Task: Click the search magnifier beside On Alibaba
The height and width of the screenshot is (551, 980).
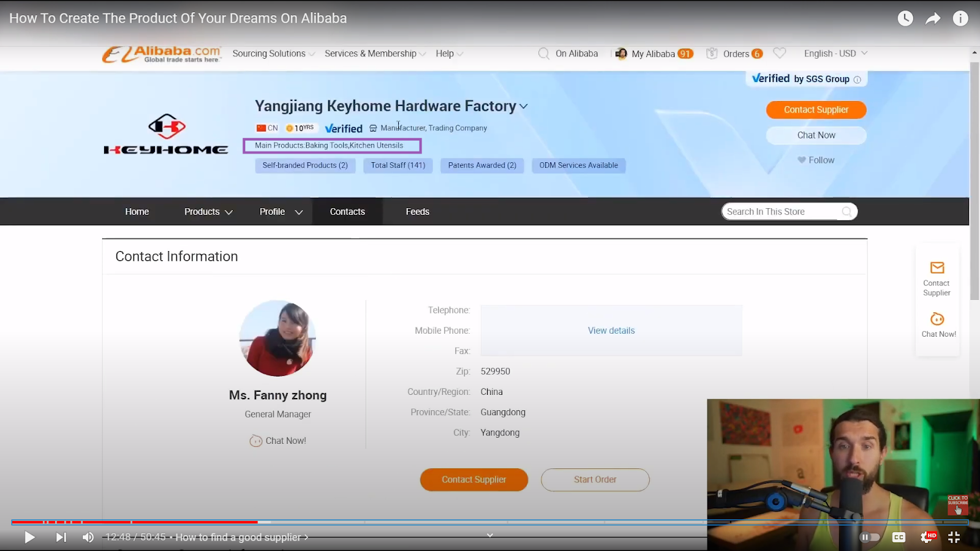Action: tap(543, 54)
